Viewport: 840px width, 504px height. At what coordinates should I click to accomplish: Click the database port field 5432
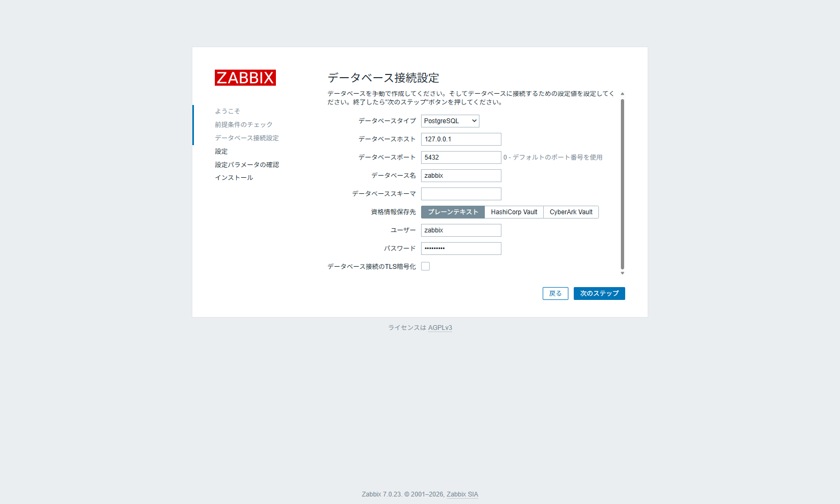[x=461, y=157]
